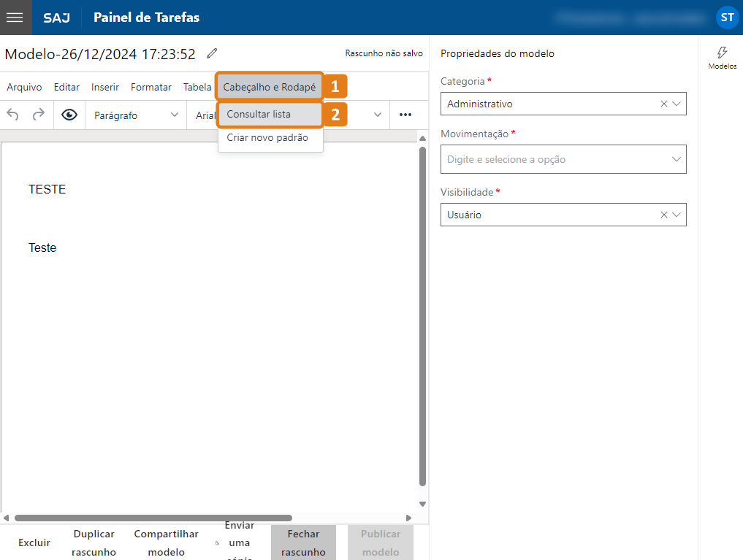Redo the last action

(x=39, y=115)
